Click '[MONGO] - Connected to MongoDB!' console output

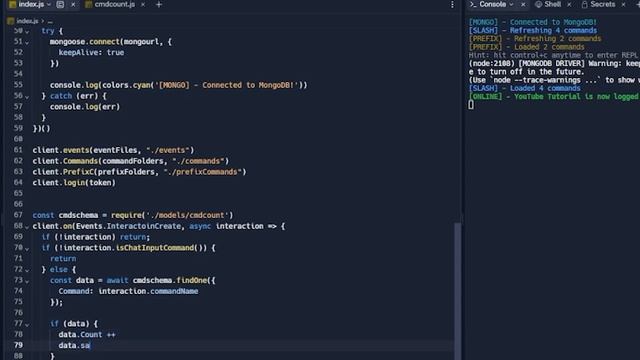[533, 22]
